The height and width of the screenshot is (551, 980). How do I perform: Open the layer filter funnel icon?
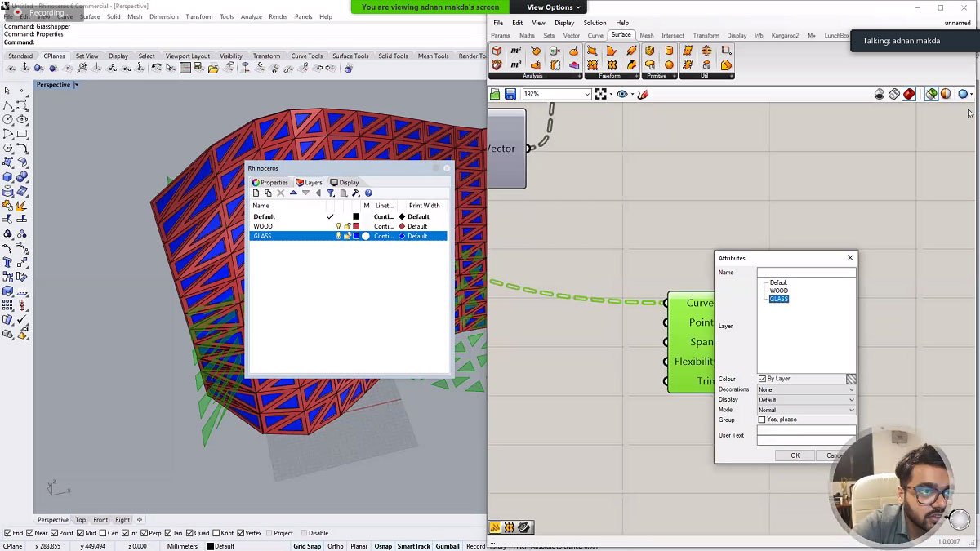pyautogui.click(x=331, y=193)
